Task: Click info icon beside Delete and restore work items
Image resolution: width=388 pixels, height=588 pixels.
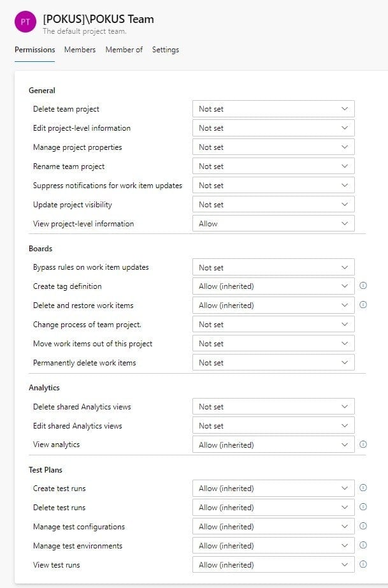Action: (x=363, y=305)
